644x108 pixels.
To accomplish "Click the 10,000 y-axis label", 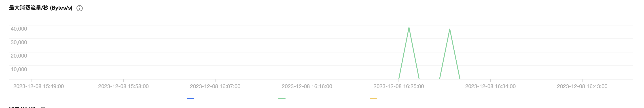I will (x=19, y=69).
